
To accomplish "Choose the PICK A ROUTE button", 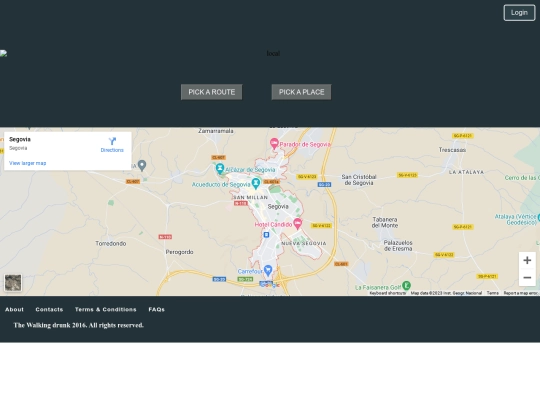I will (x=211, y=92).
